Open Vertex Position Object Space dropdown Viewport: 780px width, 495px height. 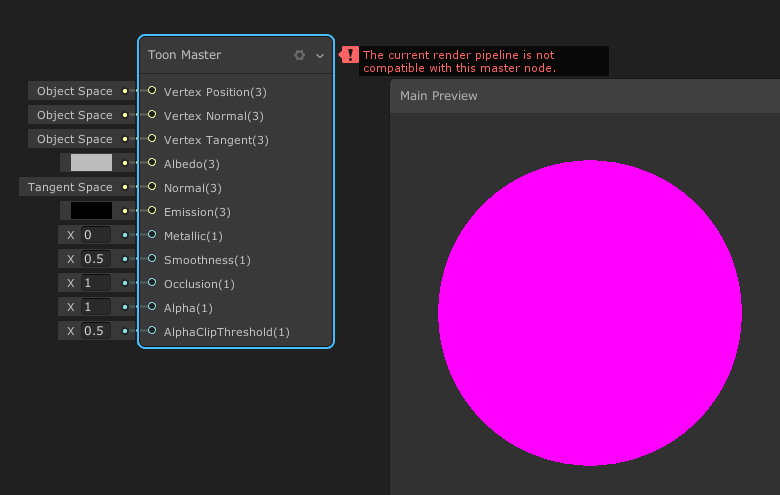coord(75,91)
